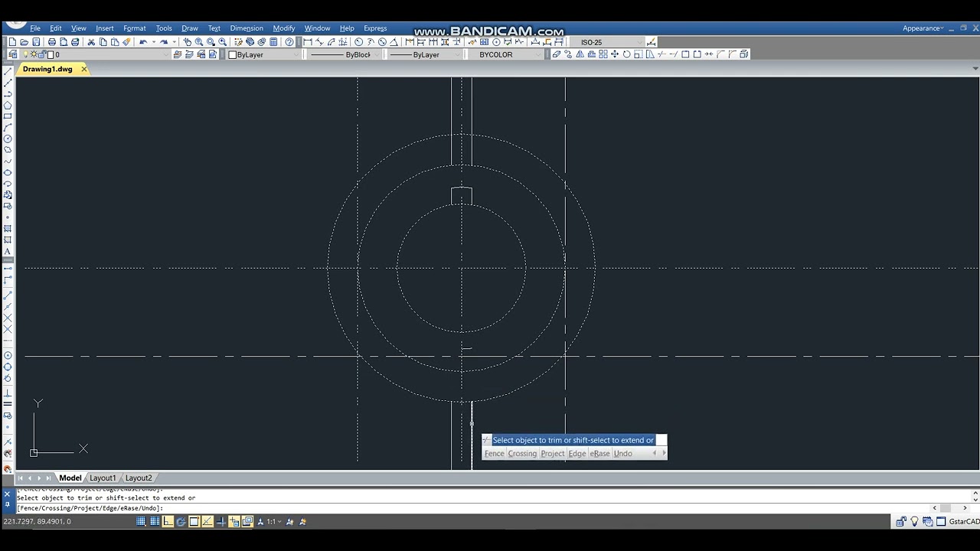The height and width of the screenshot is (551, 980).
Task: Click the Array tool icon
Action: tap(603, 54)
